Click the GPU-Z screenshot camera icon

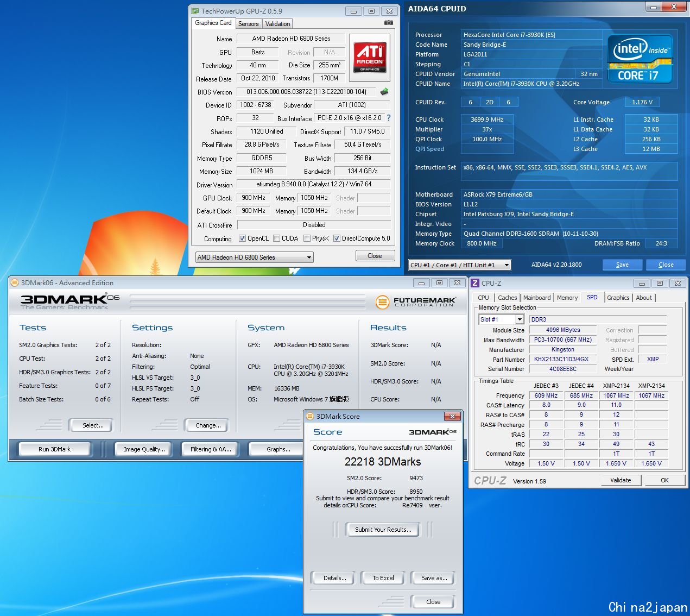coord(388,23)
